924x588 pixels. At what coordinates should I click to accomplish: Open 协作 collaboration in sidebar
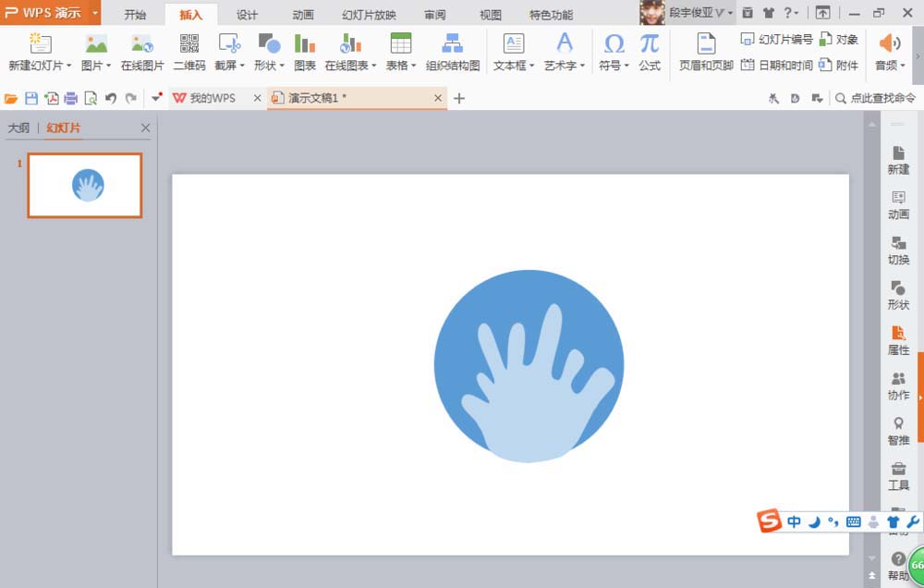pos(898,386)
